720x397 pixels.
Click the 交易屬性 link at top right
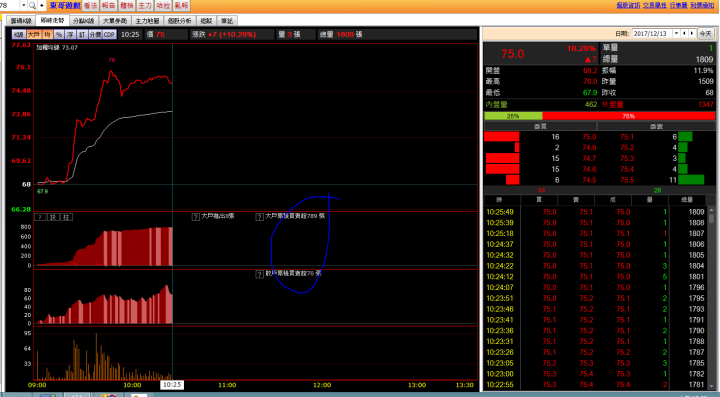point(655,5)
